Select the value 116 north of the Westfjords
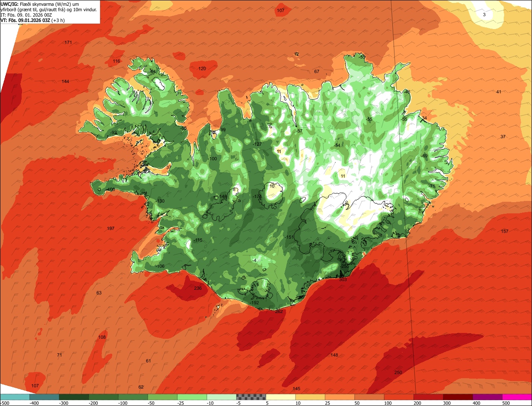The width and height of the screenshot is (532, 406). (x=116, y=61)
